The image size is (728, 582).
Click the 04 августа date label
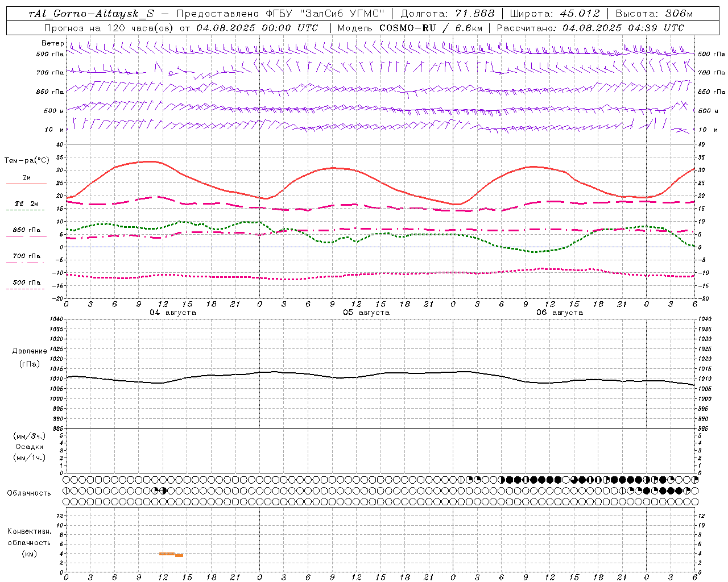[x=173, y=313]
